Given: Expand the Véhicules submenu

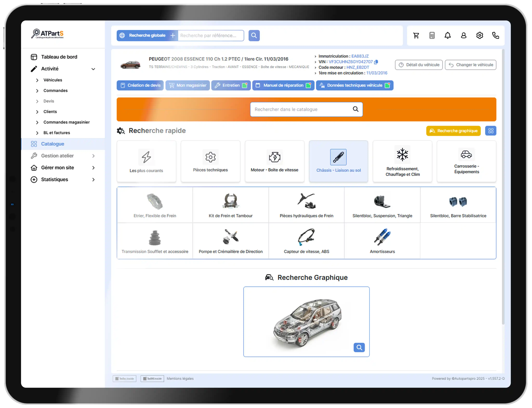Looking at the screenshot, I should (37, 80).
